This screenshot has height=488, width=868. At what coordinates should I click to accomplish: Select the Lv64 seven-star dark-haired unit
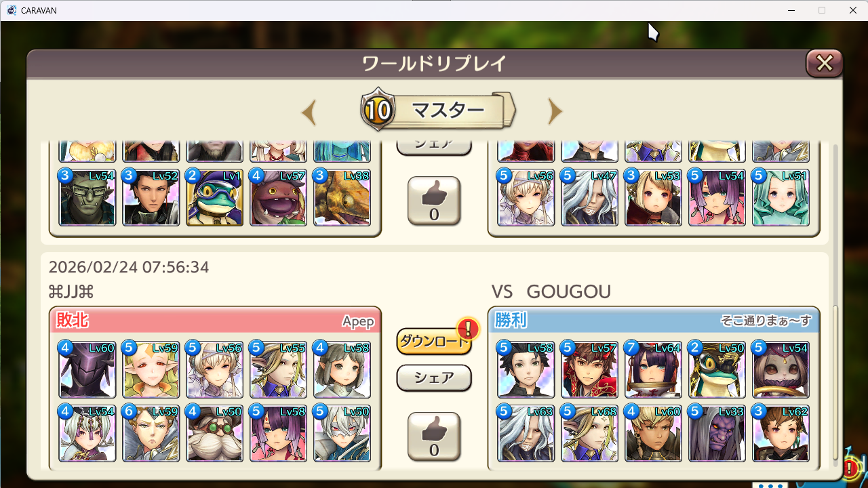click(653, 369)
